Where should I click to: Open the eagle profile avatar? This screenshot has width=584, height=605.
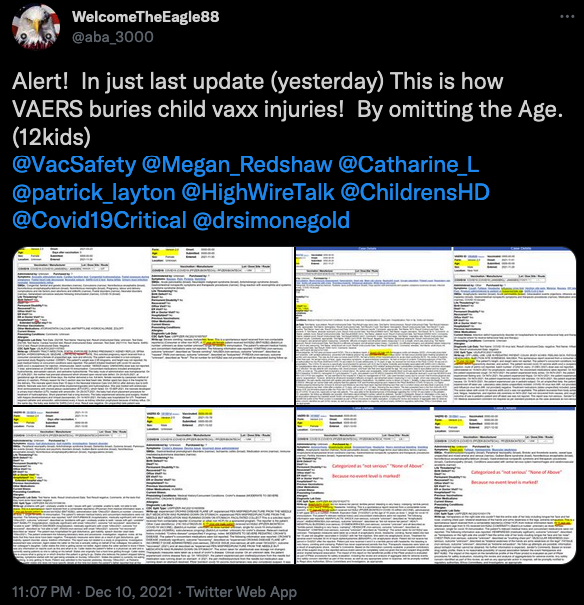point(36,27)
